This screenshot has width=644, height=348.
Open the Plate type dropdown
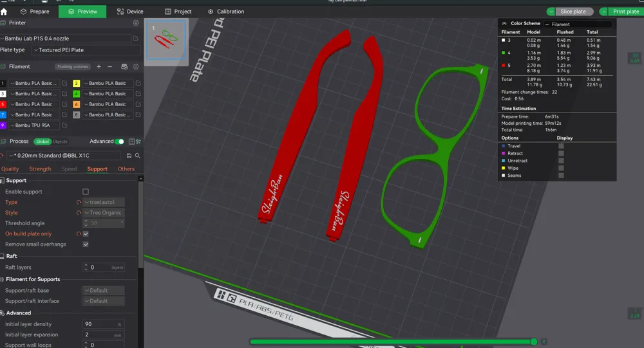[x=86, y=50]
